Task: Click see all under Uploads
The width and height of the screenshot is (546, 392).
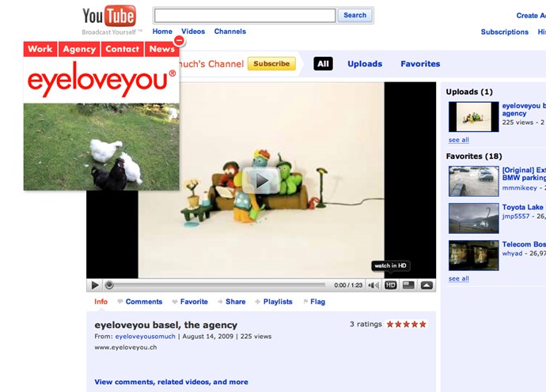Action: tap(459, 140)
